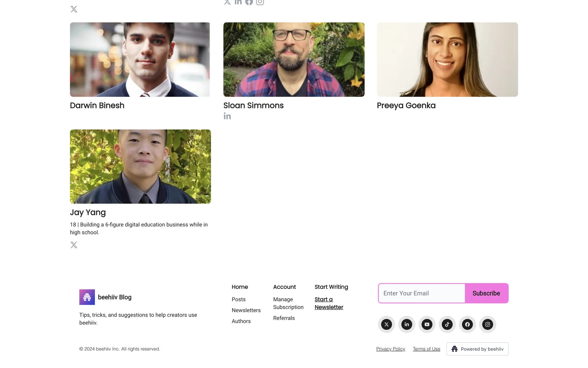Click footer Instagram icon
The image size is (588, 368).
coord(488,324)
